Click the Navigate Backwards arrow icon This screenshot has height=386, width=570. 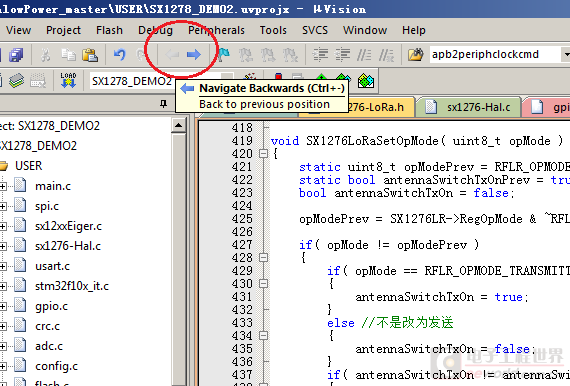(172, 55)
